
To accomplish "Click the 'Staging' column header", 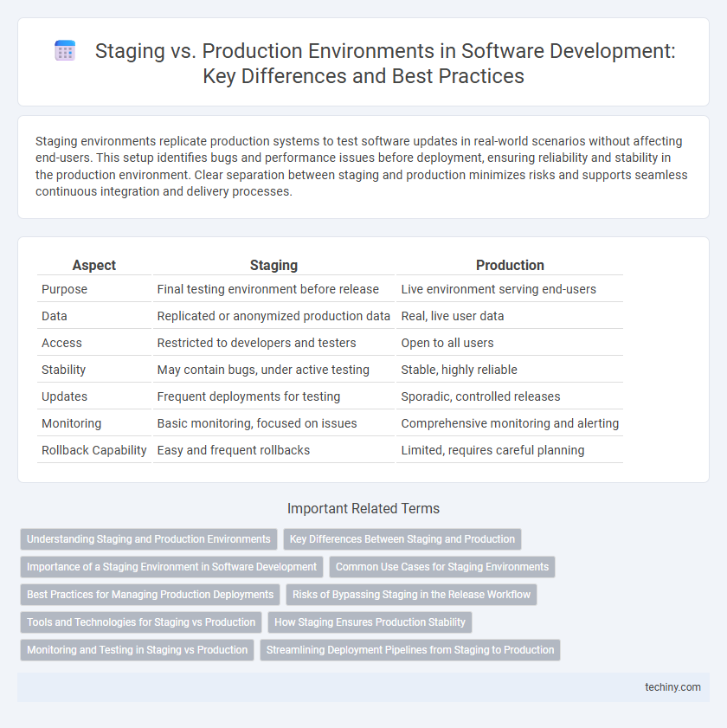I will pyautogui.click(x=273, y=265).
